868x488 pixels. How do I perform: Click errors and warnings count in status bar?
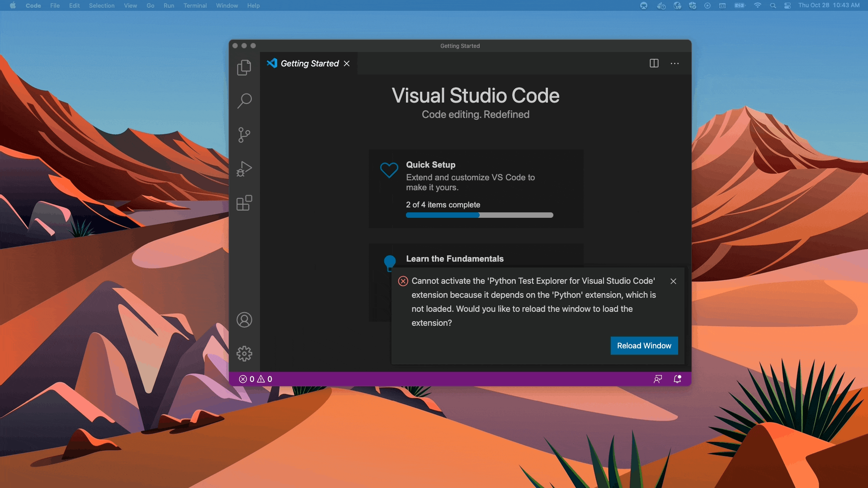click(255, 379)
